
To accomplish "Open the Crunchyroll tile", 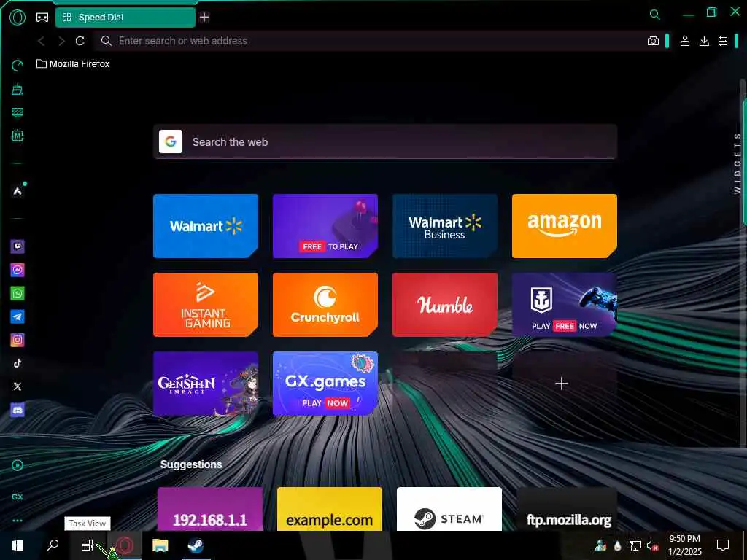I will [x=325, y=305].
